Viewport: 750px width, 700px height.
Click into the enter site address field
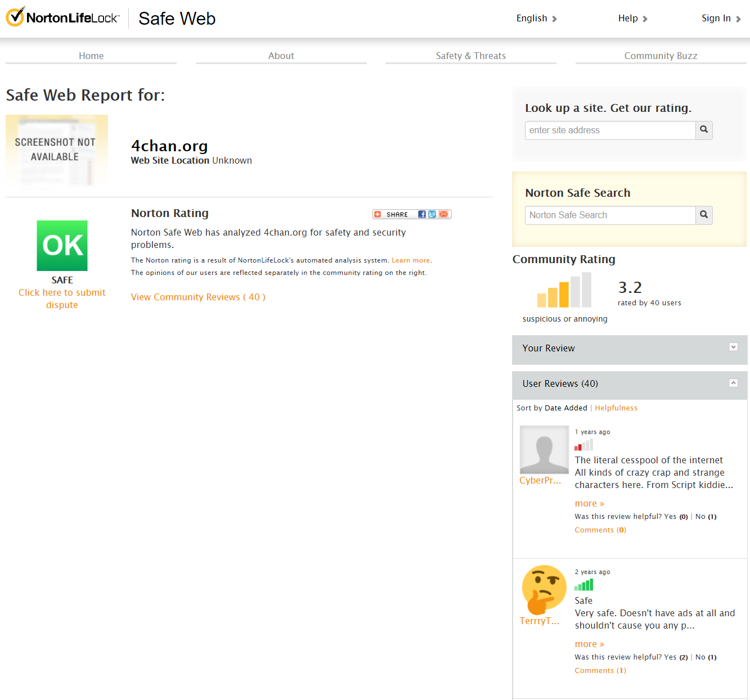click(x=610, y=130)
